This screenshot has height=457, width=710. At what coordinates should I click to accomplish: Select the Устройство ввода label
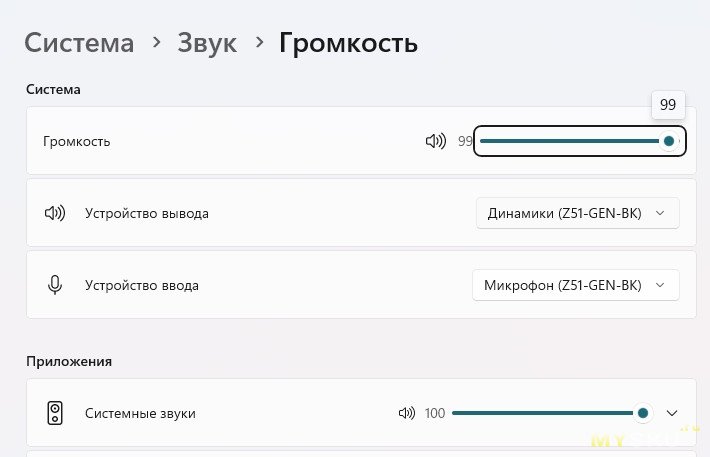(142, 285)
